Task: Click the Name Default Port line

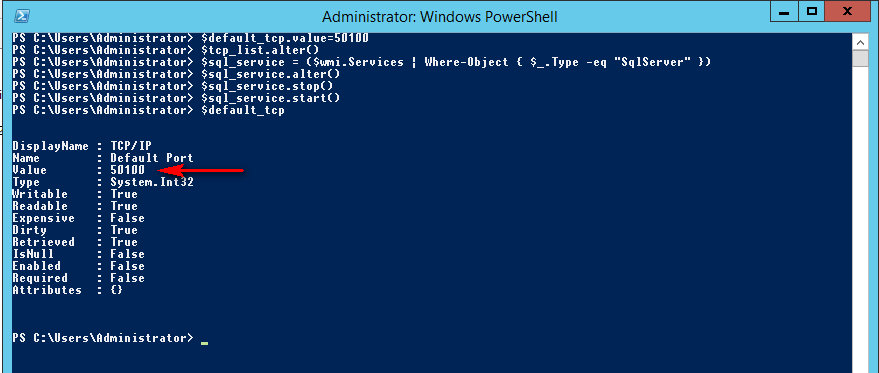Action: pos(103,158)
